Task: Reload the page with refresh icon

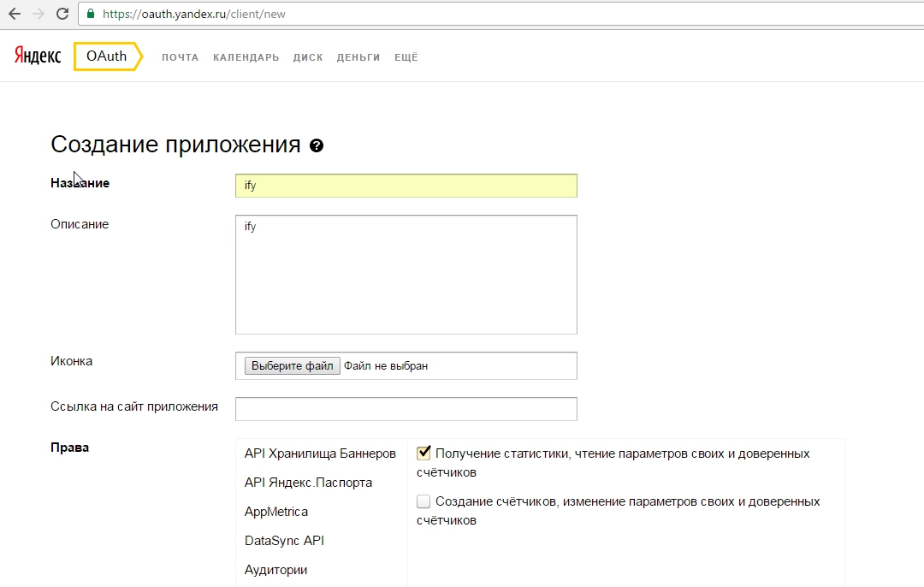Action: [62, 14]
